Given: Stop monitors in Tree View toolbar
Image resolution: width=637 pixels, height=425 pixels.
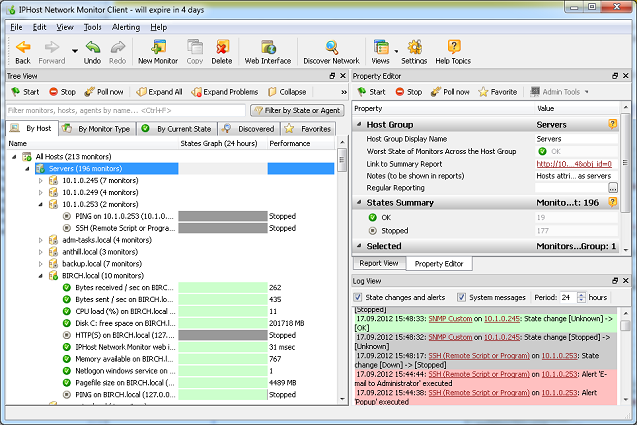Looking at the screenshot, I should (x=62, y=92).
